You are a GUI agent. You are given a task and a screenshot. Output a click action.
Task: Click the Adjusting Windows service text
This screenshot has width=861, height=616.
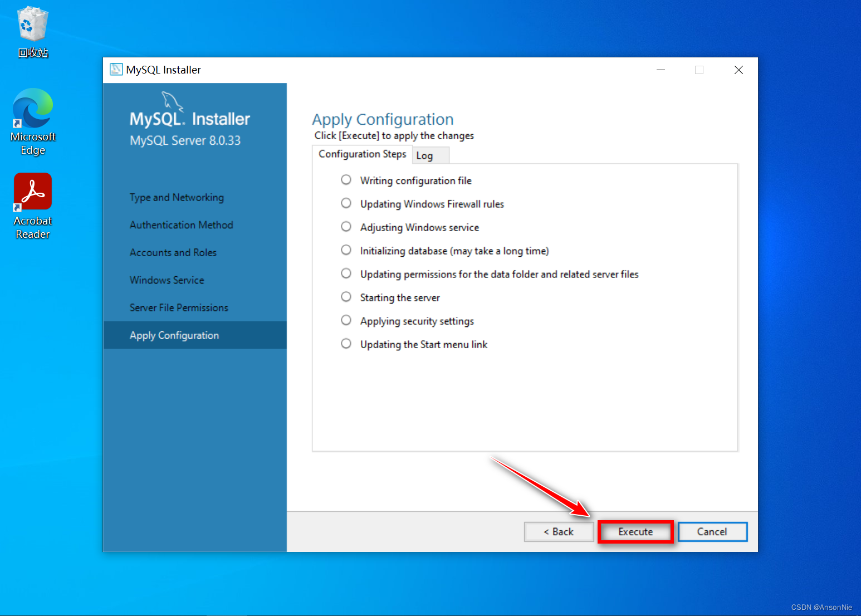click(x=419, y=228)
